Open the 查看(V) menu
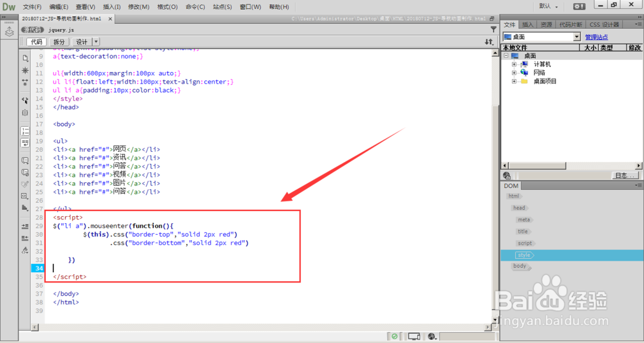This screenshot has height=343, width=644. [86, 7]
